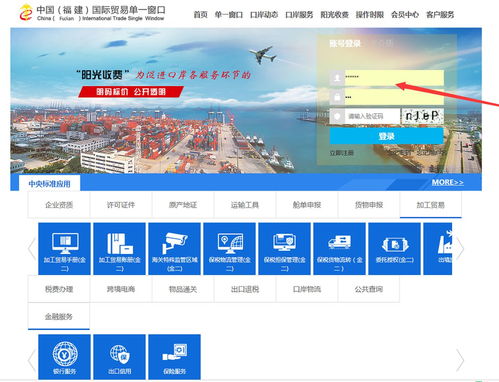Select the 许可证件 category tab

coord(121,205)
